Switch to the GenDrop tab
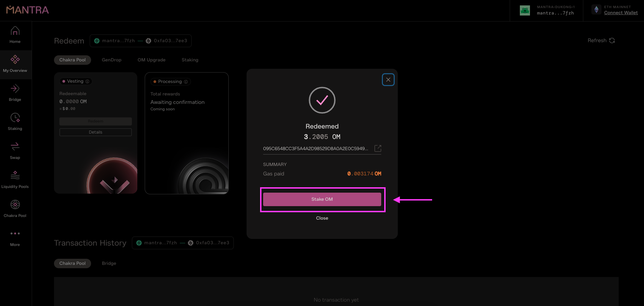This screenshot has width=644, height=306. 112,60
